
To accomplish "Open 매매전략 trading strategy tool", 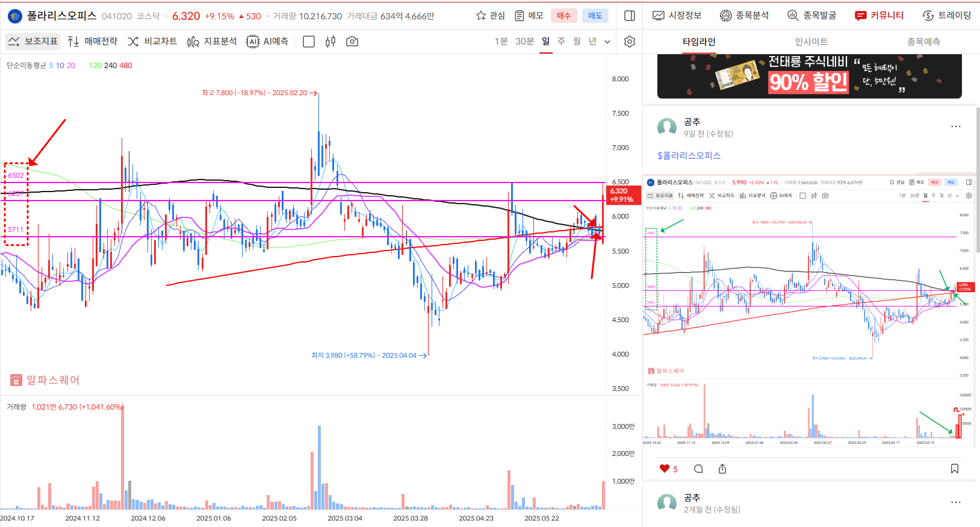I will 93,42.
